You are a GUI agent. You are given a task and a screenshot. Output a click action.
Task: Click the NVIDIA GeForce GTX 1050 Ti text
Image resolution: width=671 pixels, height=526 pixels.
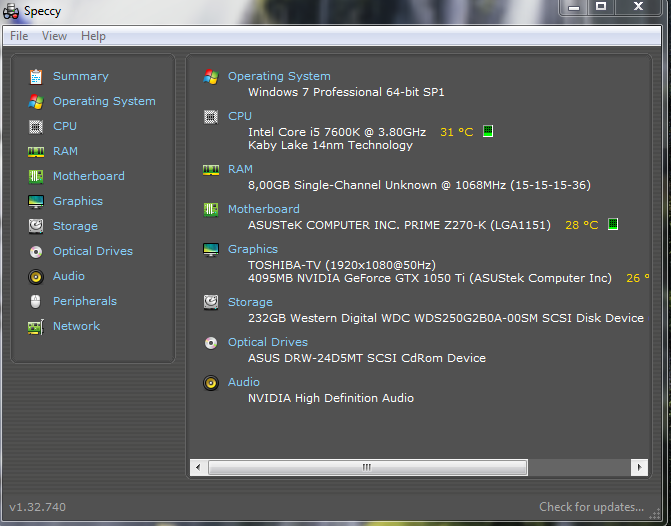click(x=430, y=278)
